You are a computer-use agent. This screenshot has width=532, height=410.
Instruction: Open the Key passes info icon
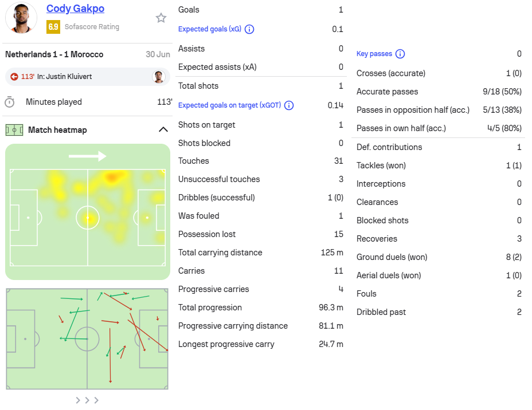[x=400, y=54]
